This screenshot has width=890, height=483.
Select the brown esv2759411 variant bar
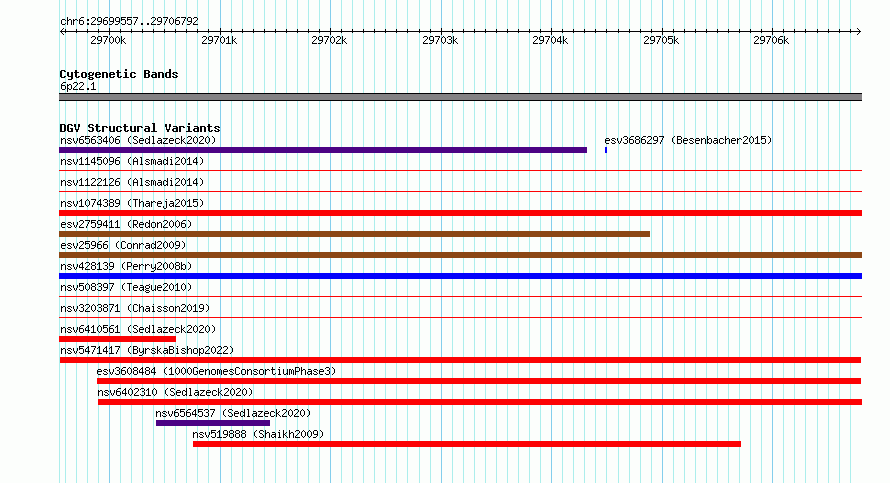(354, 234)
